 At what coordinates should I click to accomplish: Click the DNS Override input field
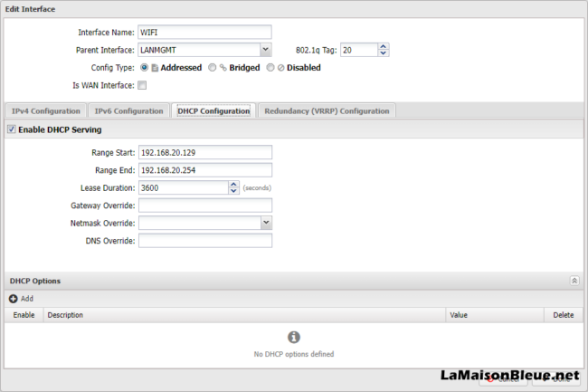click(x=204, y=240)
